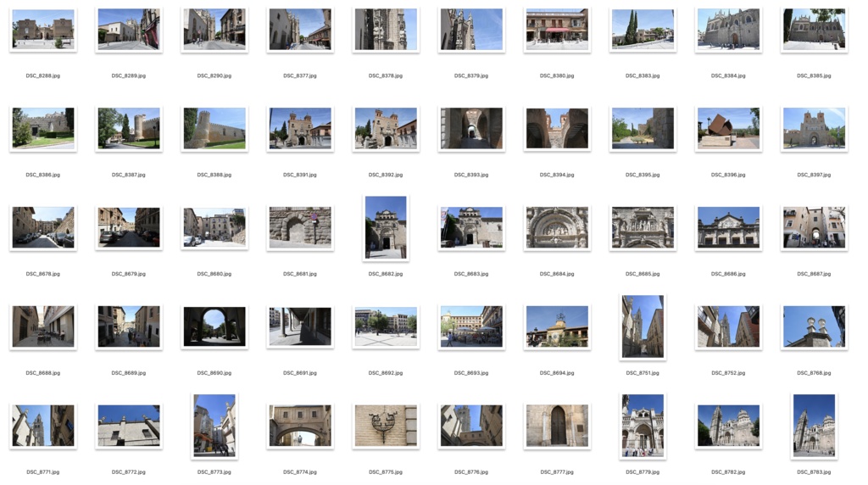Open the DSC_8681.jpg stone arch thumbnail

(300, 227)
